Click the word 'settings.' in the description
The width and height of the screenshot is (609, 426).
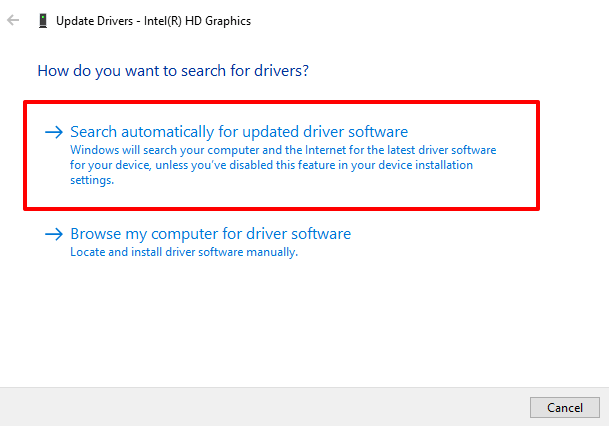(92, 180)
